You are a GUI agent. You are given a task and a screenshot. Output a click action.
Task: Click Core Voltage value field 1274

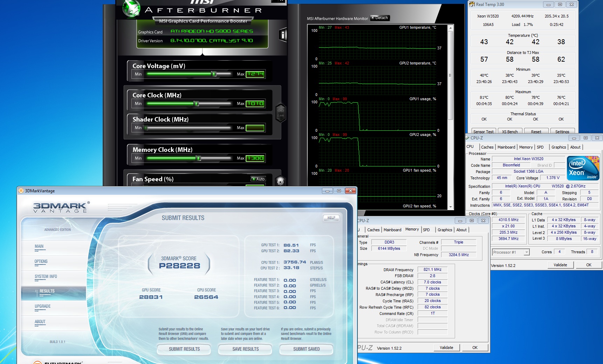point(255,74)
